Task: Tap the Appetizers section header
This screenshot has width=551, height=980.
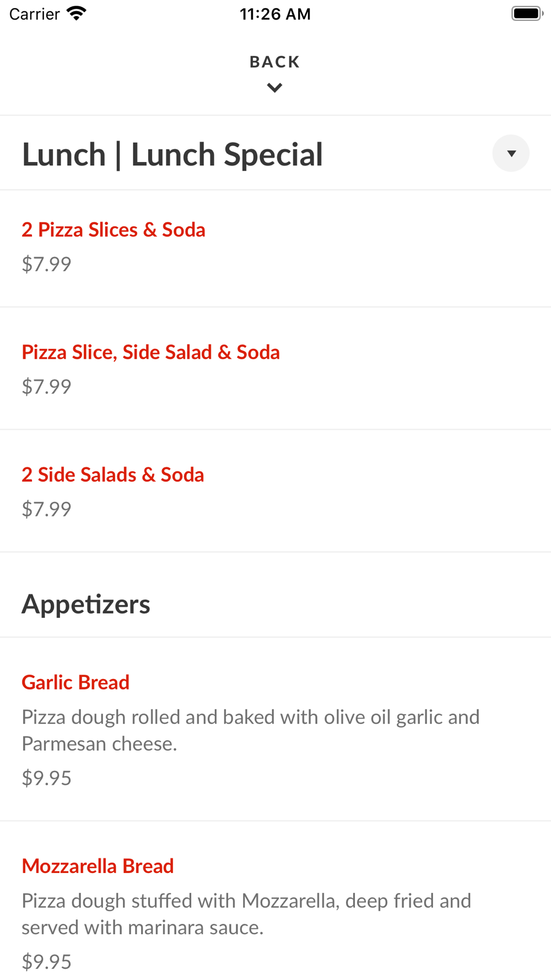Action: 86,604
